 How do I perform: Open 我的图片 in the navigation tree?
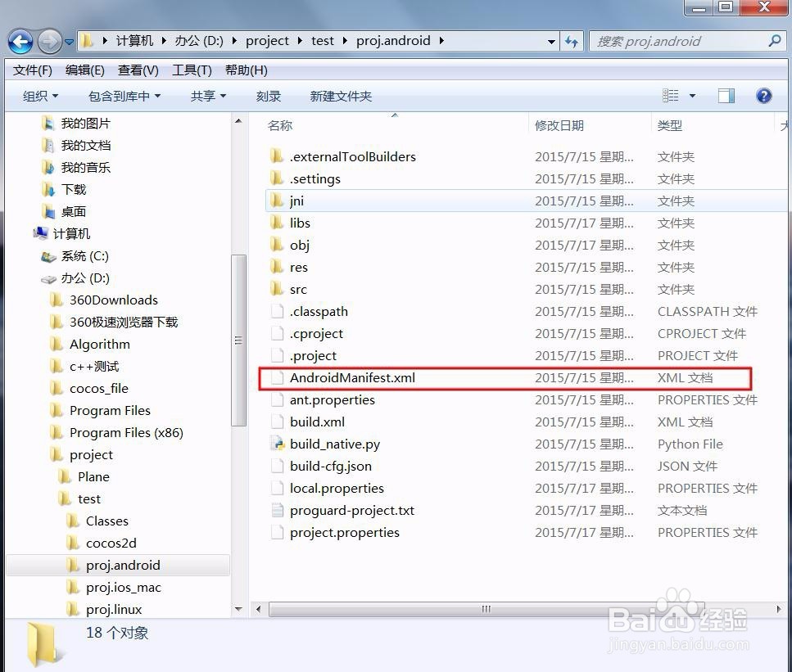pyautogui.click(x=85, y=124)
